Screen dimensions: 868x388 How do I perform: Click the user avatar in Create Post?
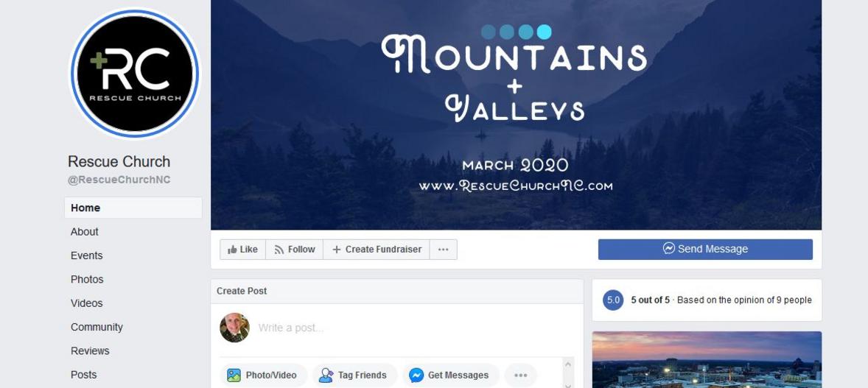[235, 328]
